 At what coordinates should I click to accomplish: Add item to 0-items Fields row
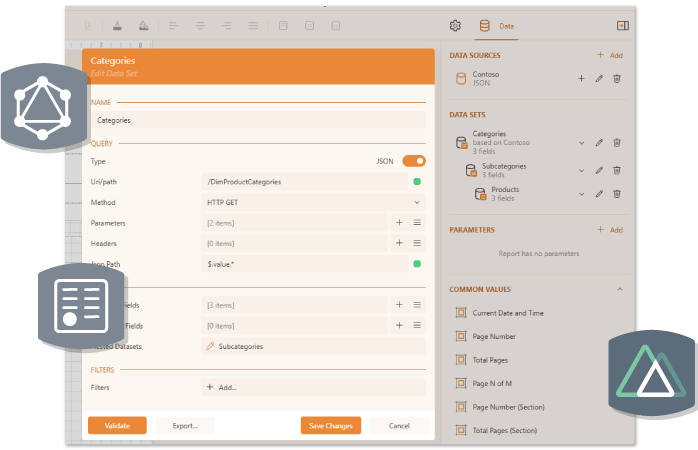point(399,325)
